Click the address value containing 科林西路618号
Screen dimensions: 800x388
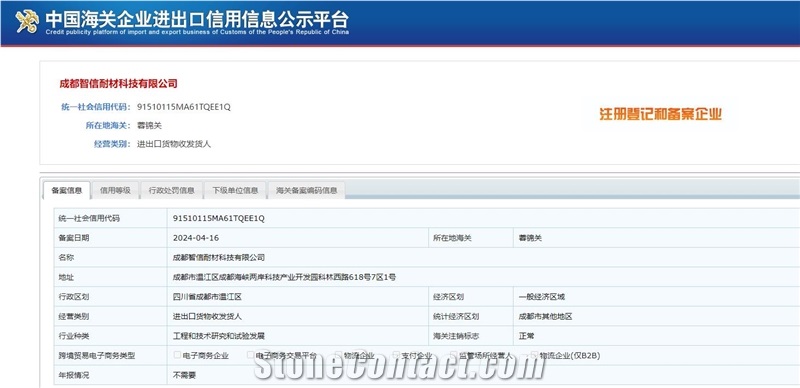coord(284,277)
